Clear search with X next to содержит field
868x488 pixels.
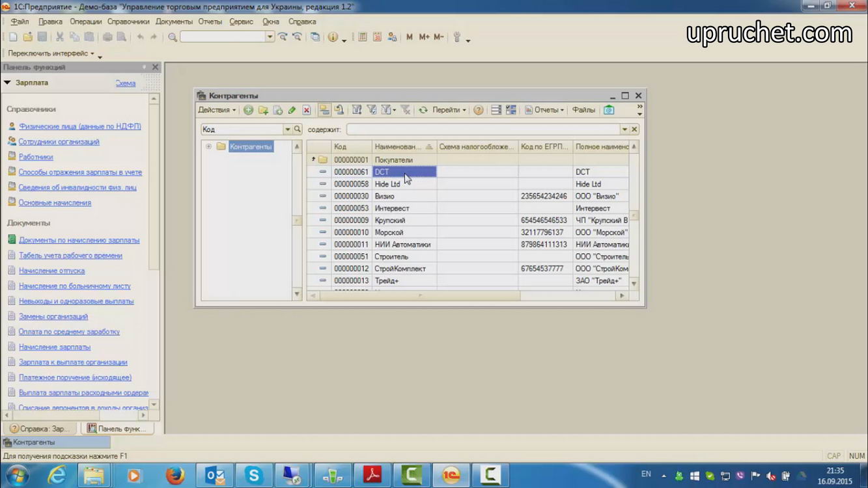coord(634,129)
